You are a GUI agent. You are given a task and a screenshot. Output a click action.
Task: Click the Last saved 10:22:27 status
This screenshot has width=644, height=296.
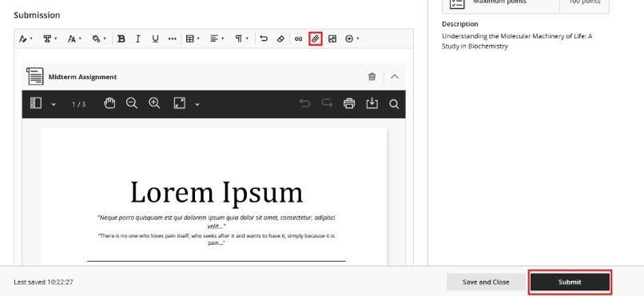point(43,282)
